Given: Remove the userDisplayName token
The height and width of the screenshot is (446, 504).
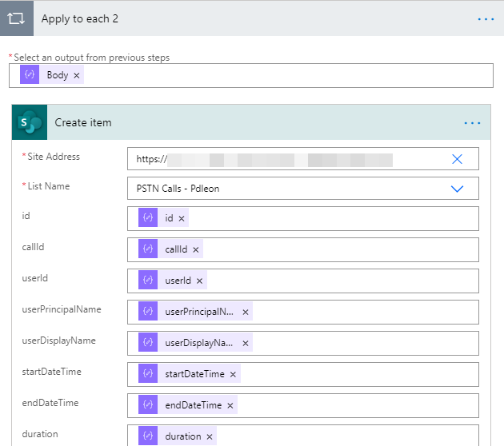Looking at the screenshot, I should pos(246,343).
